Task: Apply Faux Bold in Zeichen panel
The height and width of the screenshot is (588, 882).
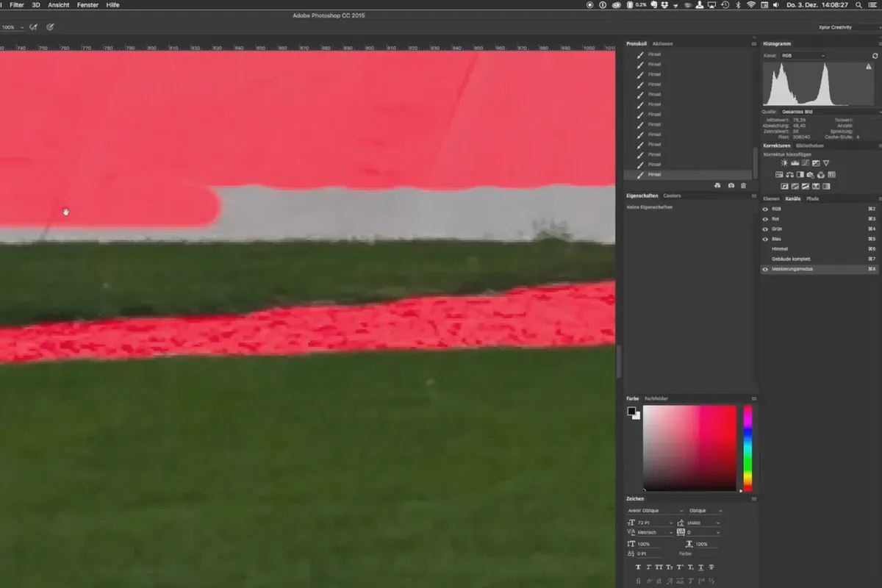Action: [637, 567]
